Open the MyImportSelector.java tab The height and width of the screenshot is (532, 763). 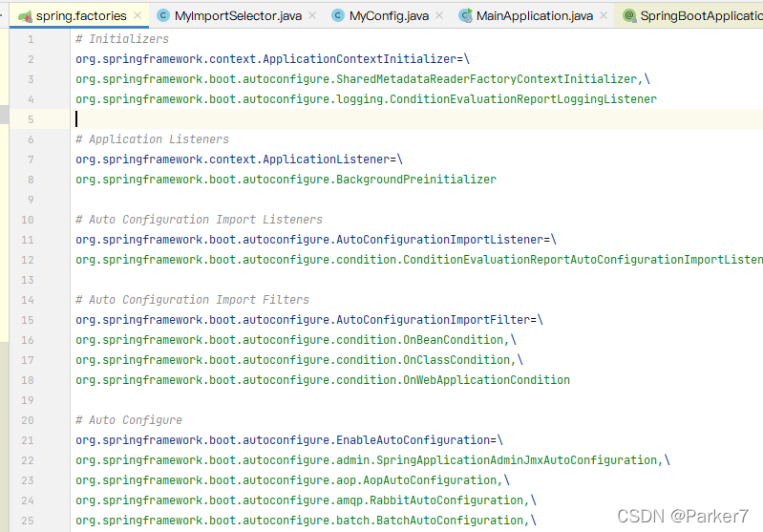[x=238, y=16]
